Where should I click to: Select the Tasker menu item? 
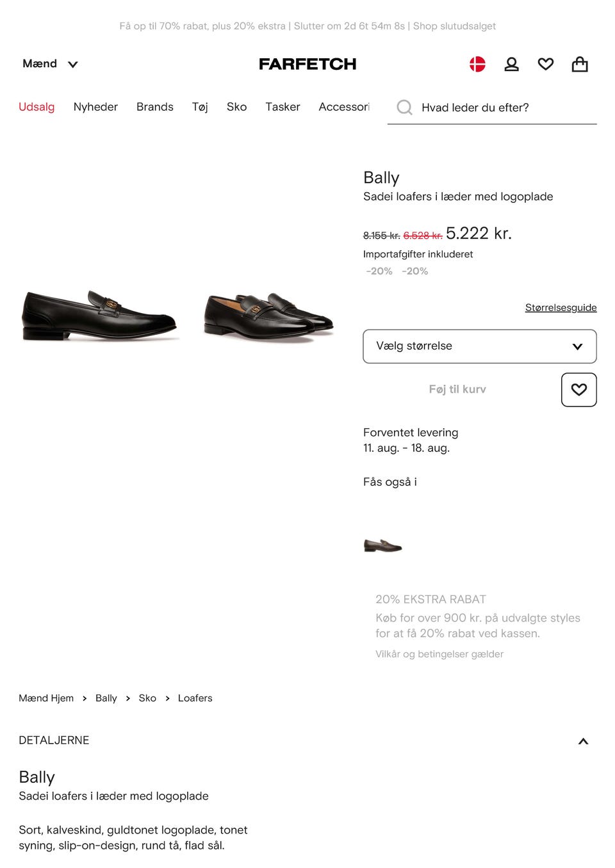(x=283, y=107)
